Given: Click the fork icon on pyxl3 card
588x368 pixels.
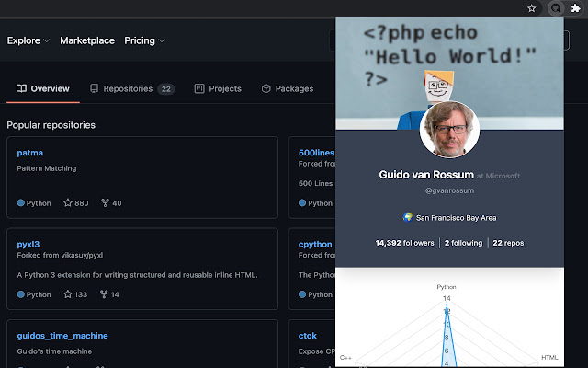Looking at the screenshot, I should (x=104, y=294).
